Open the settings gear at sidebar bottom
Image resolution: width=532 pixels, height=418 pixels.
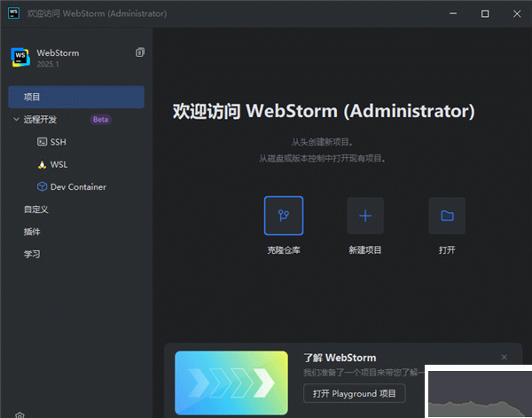20,414
